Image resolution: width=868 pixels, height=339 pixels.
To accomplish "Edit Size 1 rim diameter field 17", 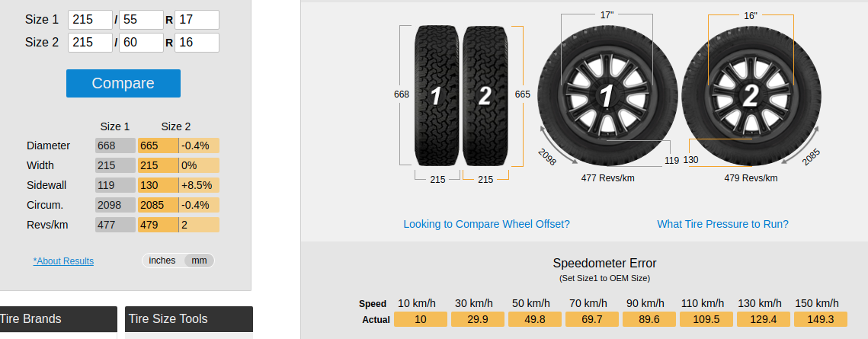I will 197,20.
